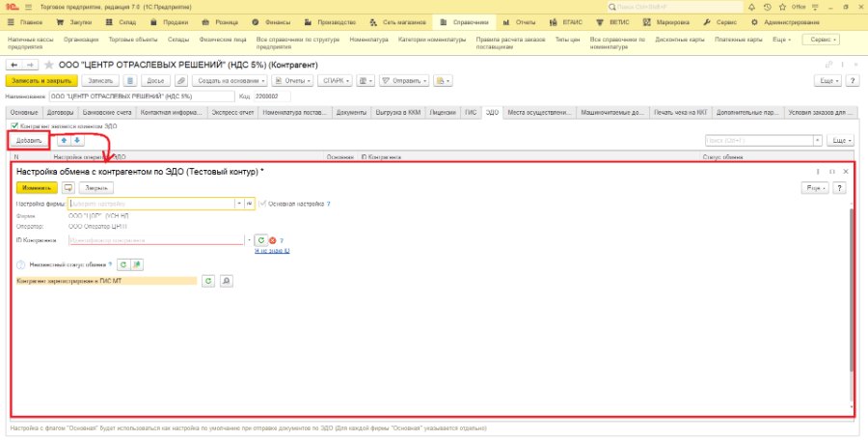Screen dimensions: 868x441
Task: Refresh the ID Контрагента value
Action: pyautogui.click(x=260, y=240)
